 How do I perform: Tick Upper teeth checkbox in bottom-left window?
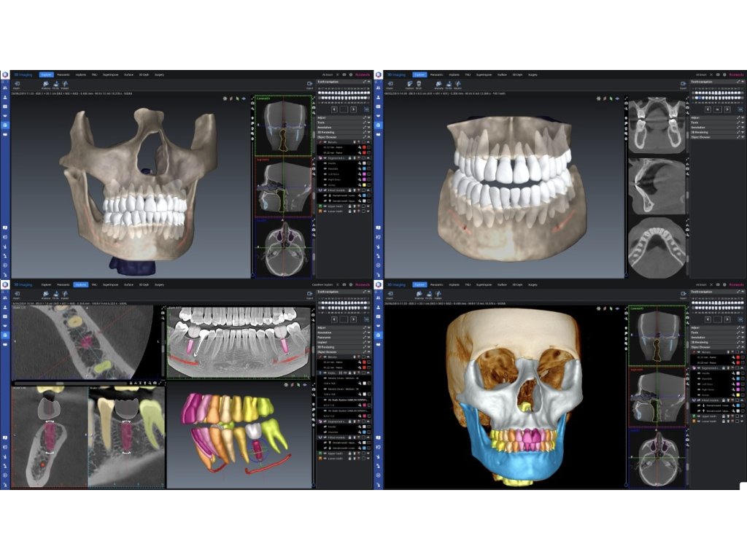[363, 453]
